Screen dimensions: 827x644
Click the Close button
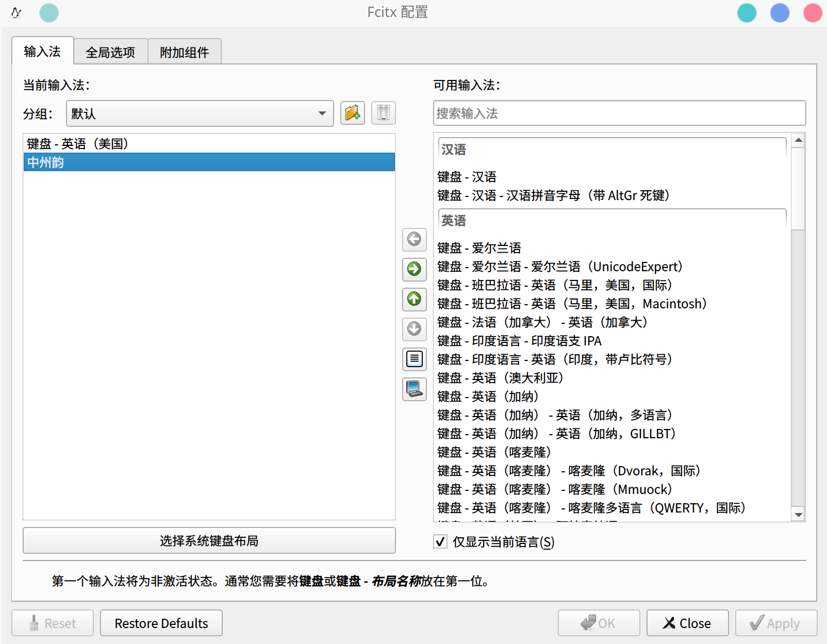point(687,623)
